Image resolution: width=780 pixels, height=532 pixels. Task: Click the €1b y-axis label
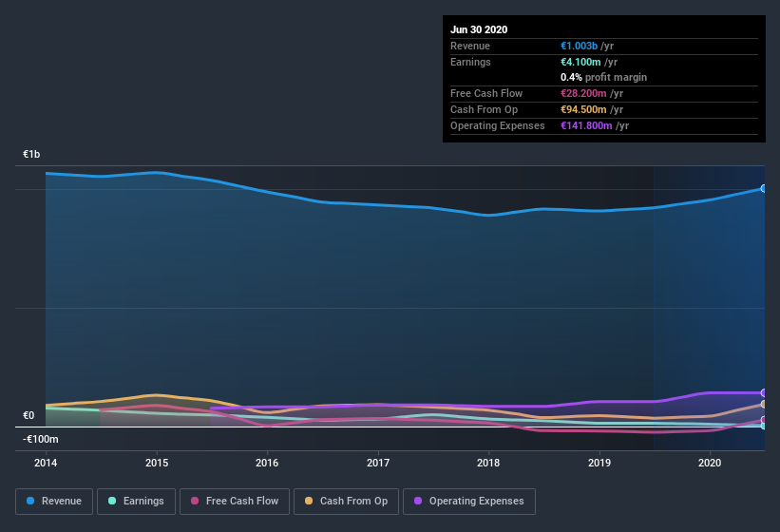pyautogui.click(x=31, y=154)
